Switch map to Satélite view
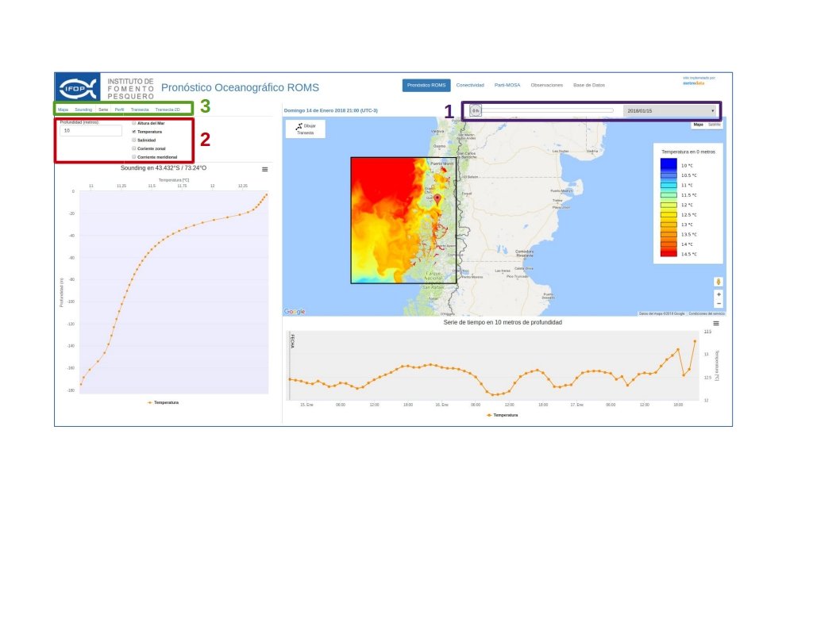The height and width of the screenshot is (630, 840). pyautogui.click(x=715, y=125)
